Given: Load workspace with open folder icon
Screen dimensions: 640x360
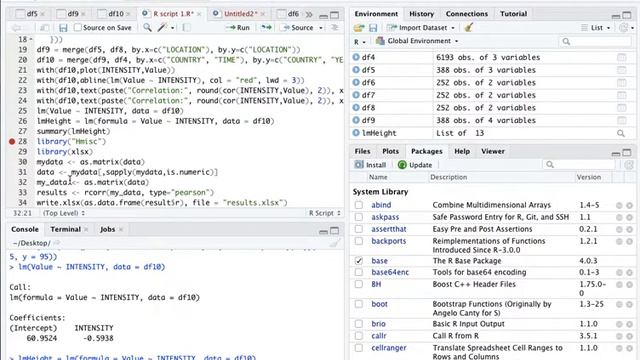Looking at the screenshot, I should [359, 28].
